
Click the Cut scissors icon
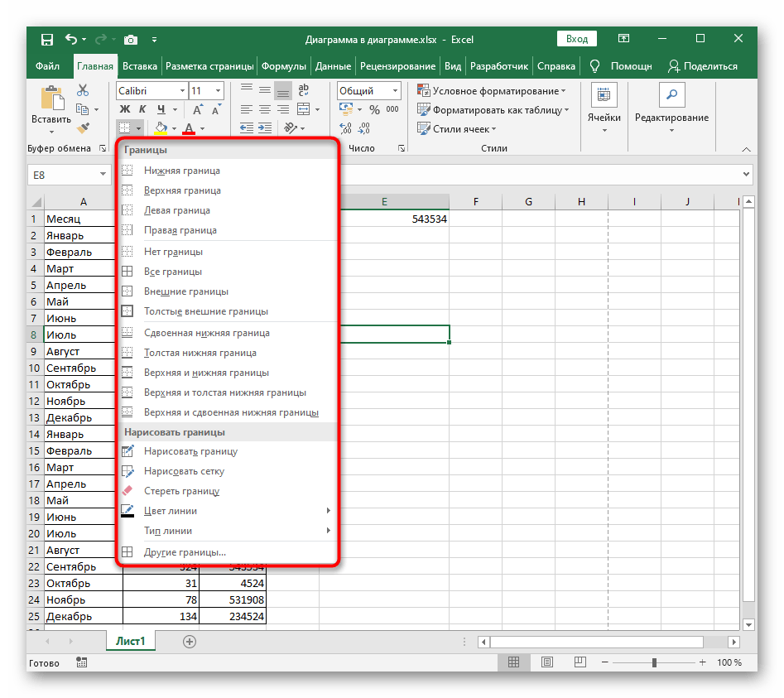[x=83, y=90]
